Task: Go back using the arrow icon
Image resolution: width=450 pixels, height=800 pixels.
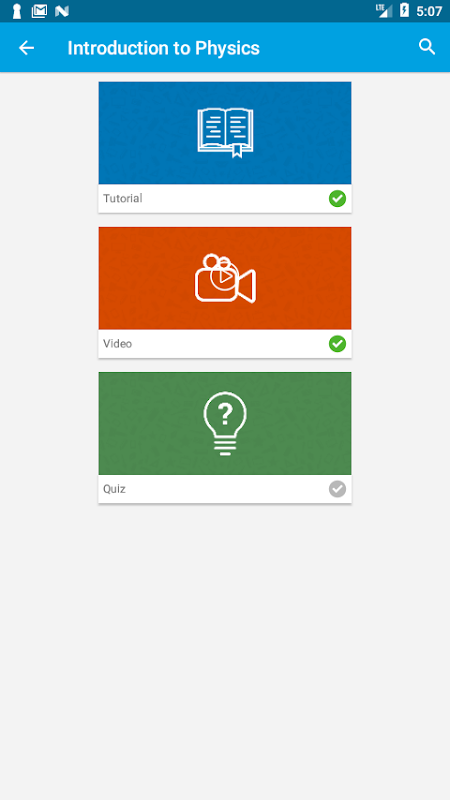Action: [27, 48]
